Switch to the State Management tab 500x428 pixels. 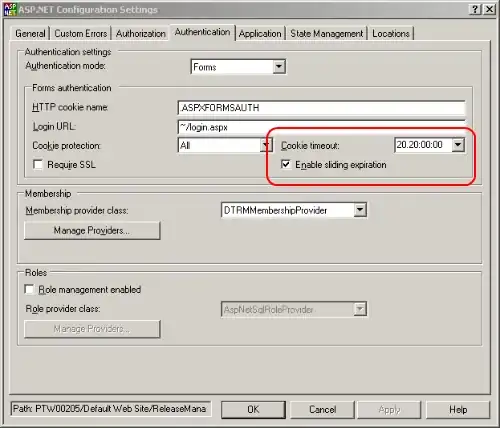click(326, 33)
